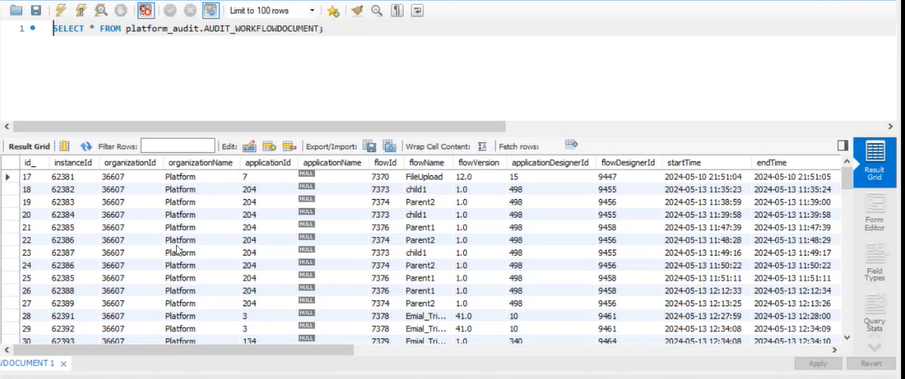Focus the Filter Rows input field
This screenshot has width=905, height=379.
click(x=178, y=146)
